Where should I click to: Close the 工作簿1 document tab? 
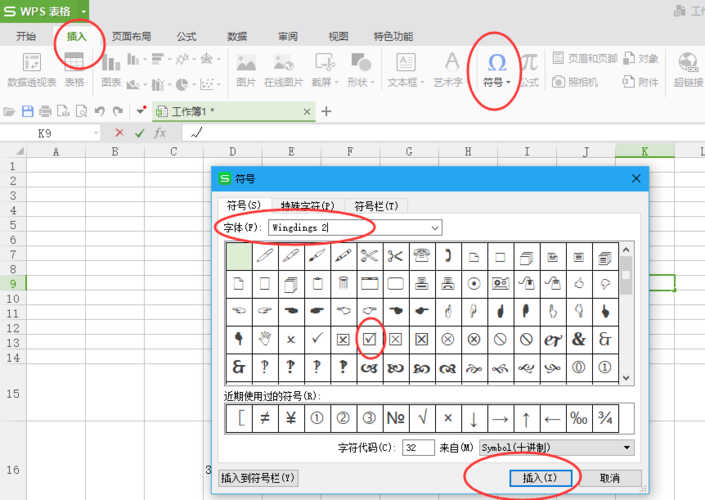(307, 112)
